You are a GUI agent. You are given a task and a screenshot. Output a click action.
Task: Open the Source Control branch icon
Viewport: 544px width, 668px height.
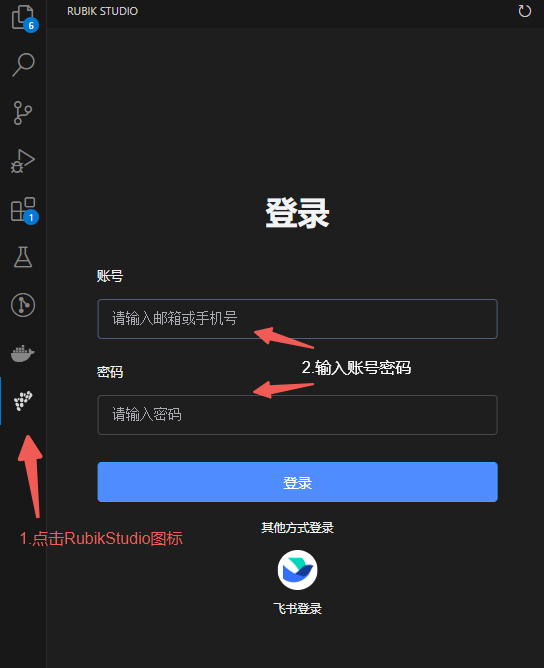click(x=23, y=113)
